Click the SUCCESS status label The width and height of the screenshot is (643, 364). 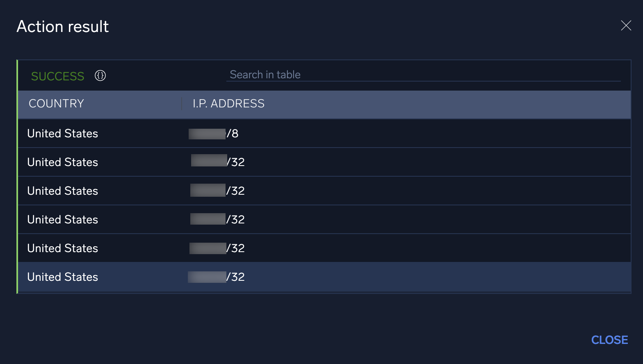[57, 76]
